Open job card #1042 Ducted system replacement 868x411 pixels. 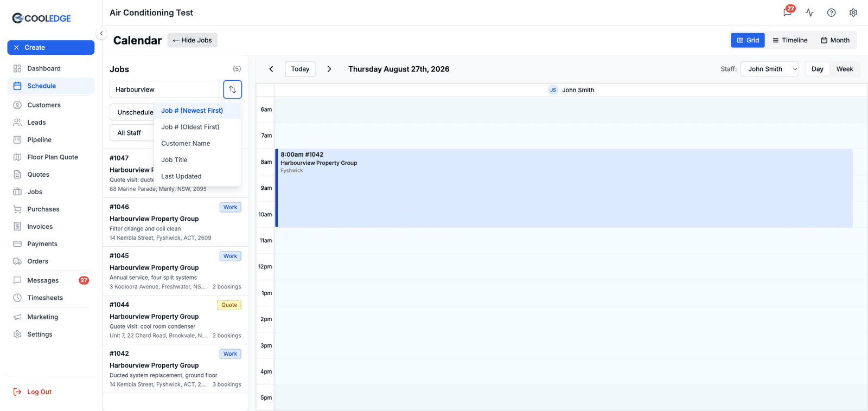[175, 369]
